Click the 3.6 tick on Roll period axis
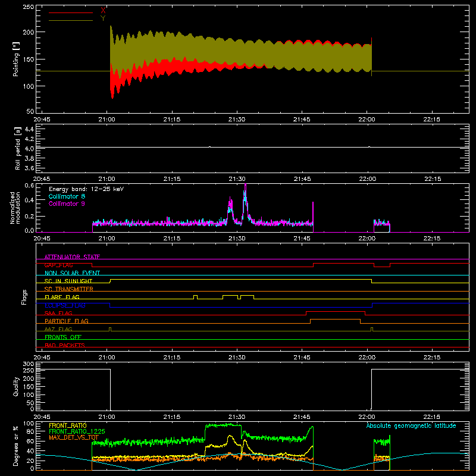Viewport: 476px width, 476px height. pyautogui.click(x=29, y=168)
